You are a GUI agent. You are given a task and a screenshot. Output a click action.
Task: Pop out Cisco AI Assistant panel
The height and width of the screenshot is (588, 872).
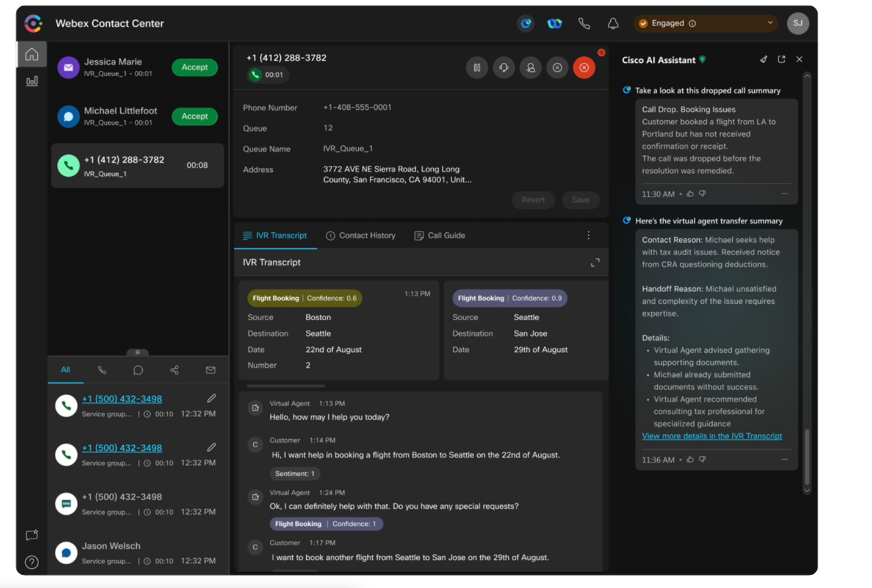[781, 59]
